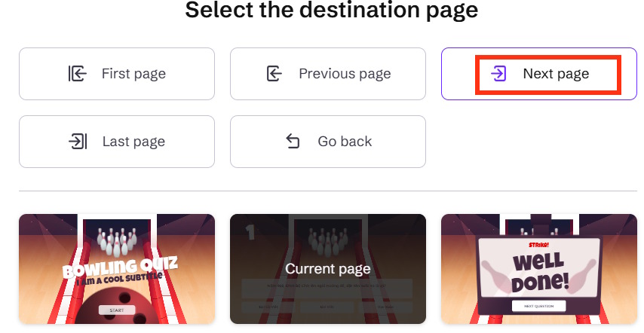Click the Go back curved arrow icon
644x333 pixels.
coord(293,142)
